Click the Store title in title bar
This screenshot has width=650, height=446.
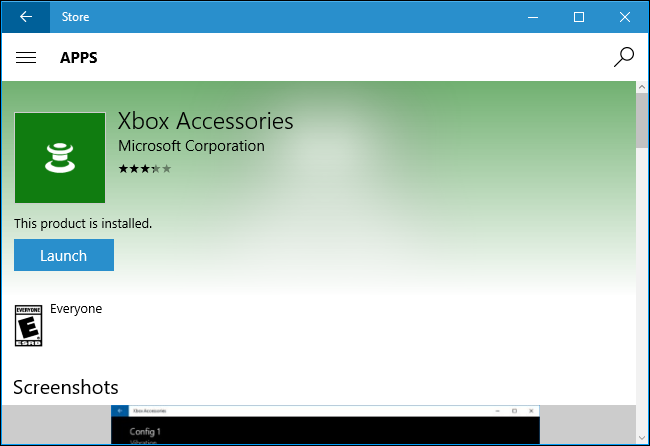coord(75,17)
